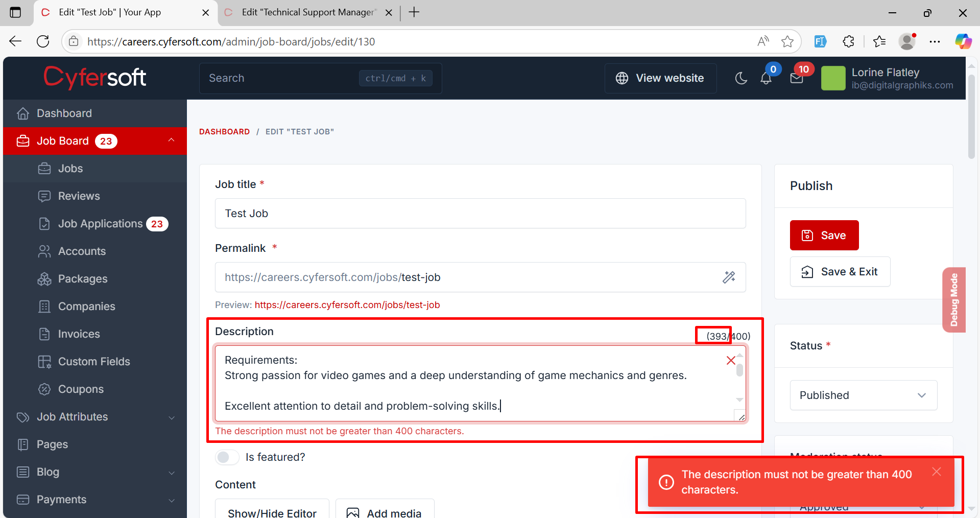Open the Copilot icon in browser toolbar

963,41
